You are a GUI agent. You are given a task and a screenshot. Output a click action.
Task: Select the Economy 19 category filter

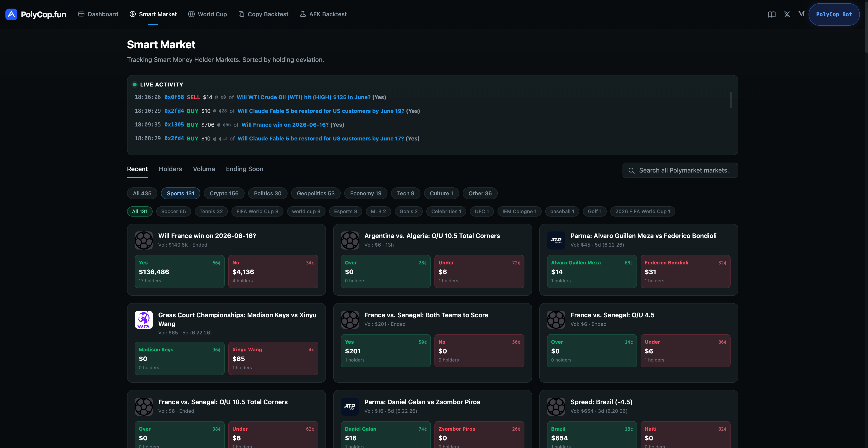(x=366, y=193)
